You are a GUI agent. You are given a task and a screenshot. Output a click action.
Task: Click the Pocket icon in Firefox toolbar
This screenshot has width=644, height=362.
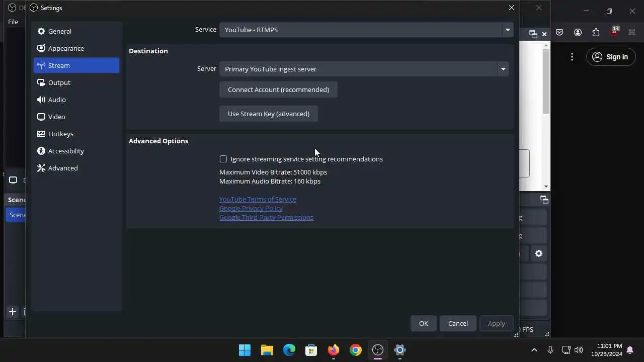(559, 33)
